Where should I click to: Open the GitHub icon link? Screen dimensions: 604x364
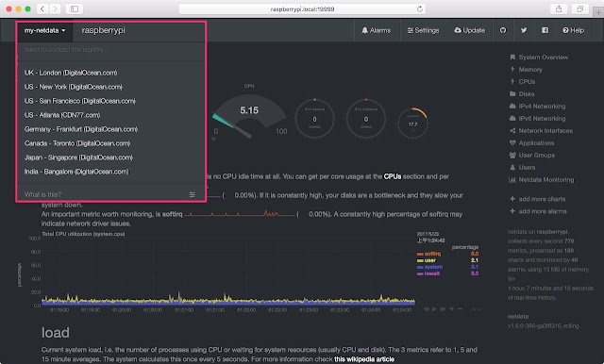point(503,30)
